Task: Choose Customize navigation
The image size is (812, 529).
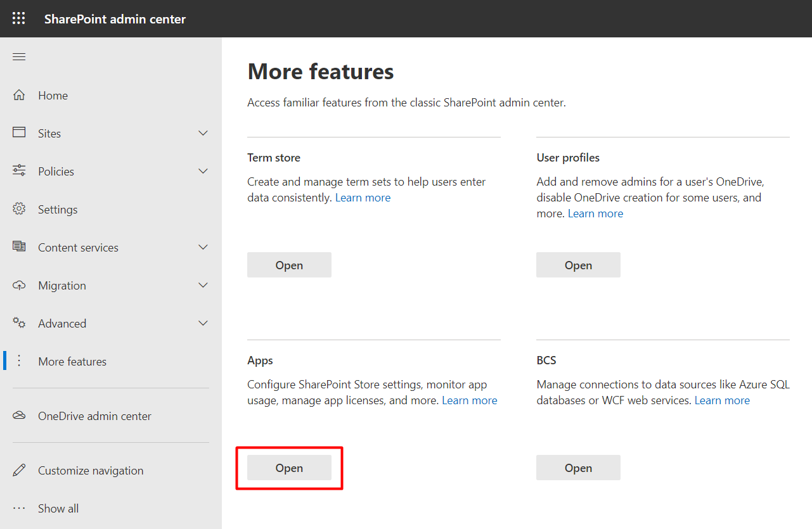Action: coord(91,471)
